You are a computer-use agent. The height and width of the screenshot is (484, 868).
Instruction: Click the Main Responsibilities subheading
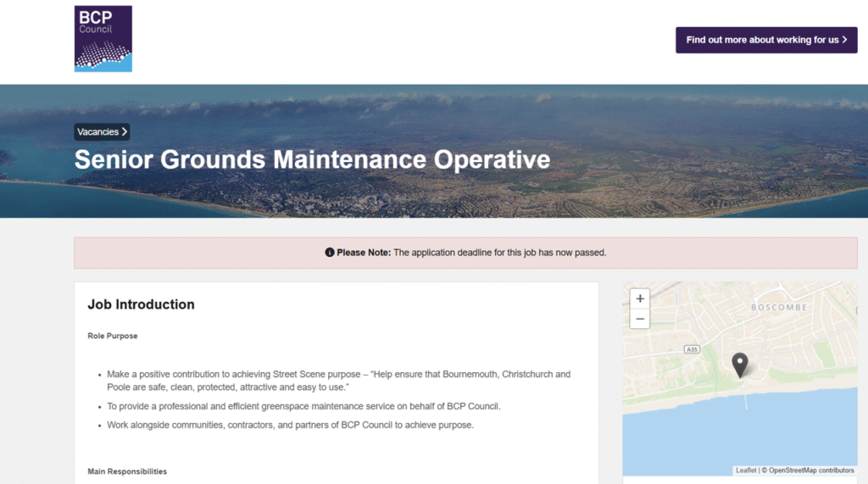(x=127, y=471)
